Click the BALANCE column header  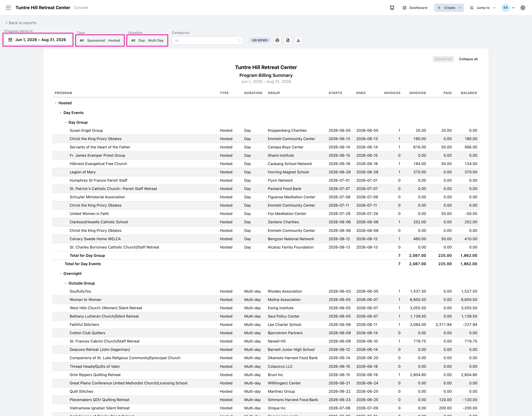point(469,93)
